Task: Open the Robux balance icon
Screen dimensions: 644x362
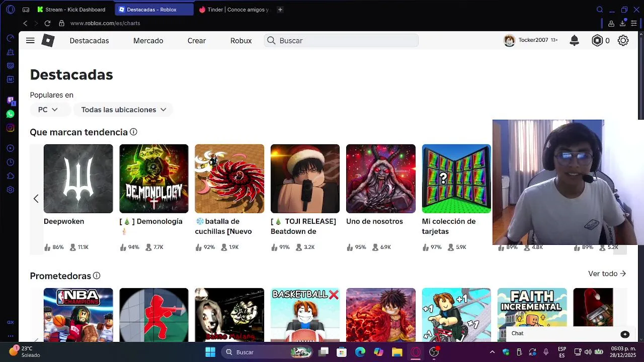Action: tap(597, 41)
